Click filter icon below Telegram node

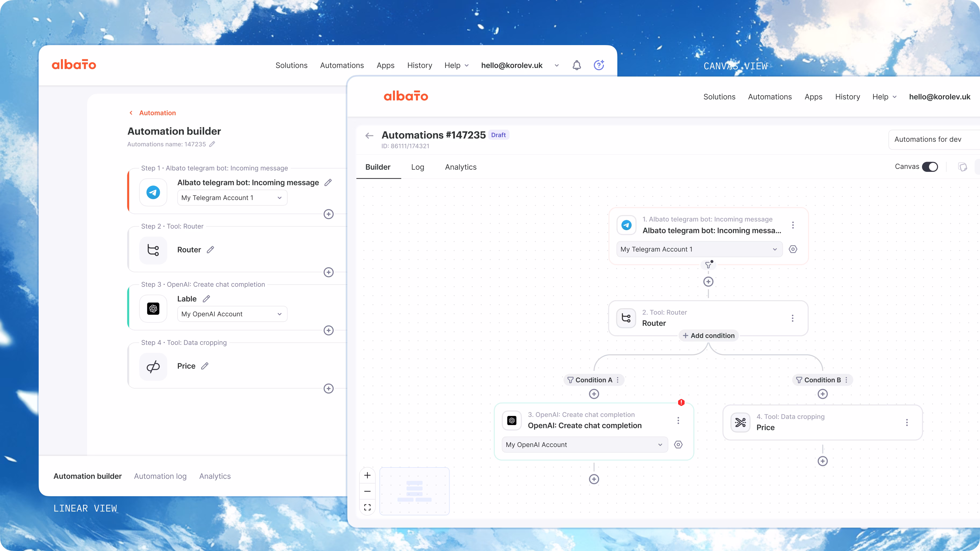point(708,265)
